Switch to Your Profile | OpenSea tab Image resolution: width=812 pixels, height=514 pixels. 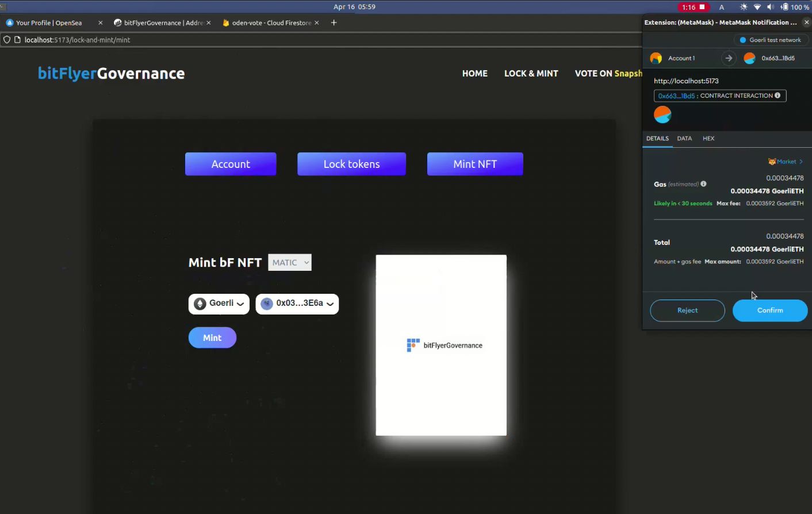(49, 23)
